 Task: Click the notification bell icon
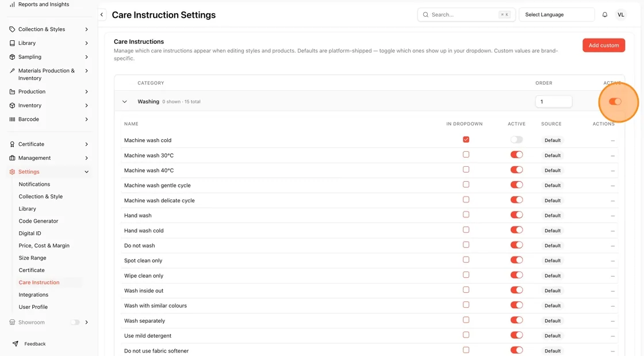(x=604, y=15)
